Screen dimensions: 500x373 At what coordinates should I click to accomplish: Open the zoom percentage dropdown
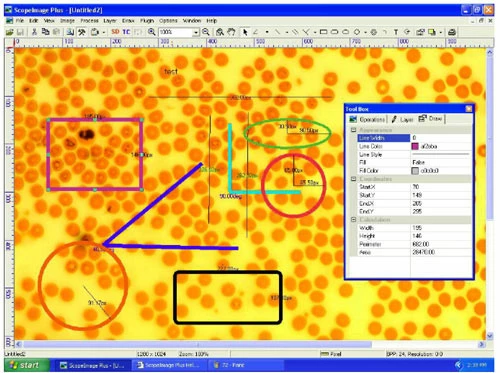tap(196, 32)
